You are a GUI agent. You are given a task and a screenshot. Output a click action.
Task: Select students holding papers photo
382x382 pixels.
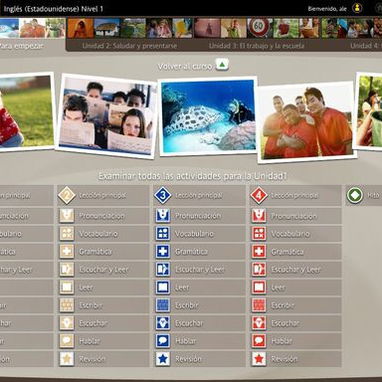(107, 116)
